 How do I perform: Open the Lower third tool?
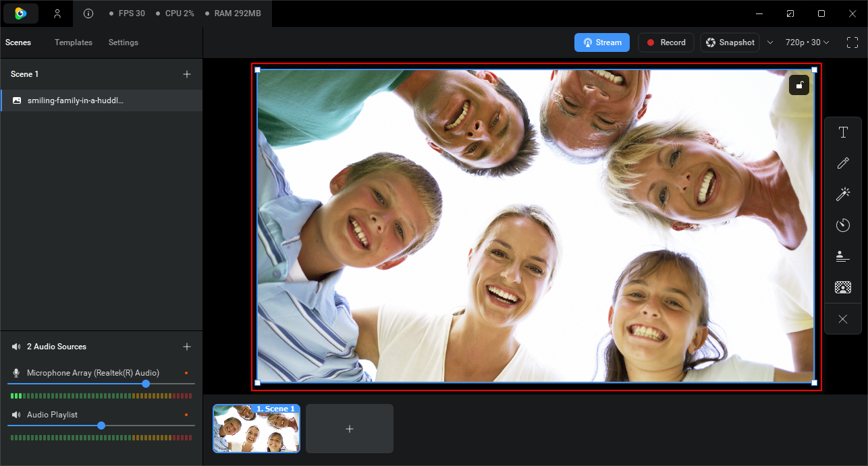click(843, 256)
